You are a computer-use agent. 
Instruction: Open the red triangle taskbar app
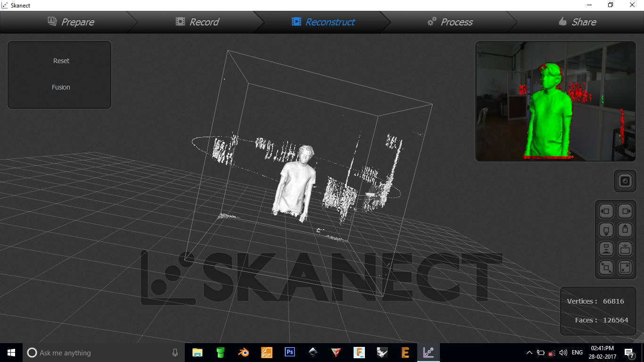coord(336,353)
